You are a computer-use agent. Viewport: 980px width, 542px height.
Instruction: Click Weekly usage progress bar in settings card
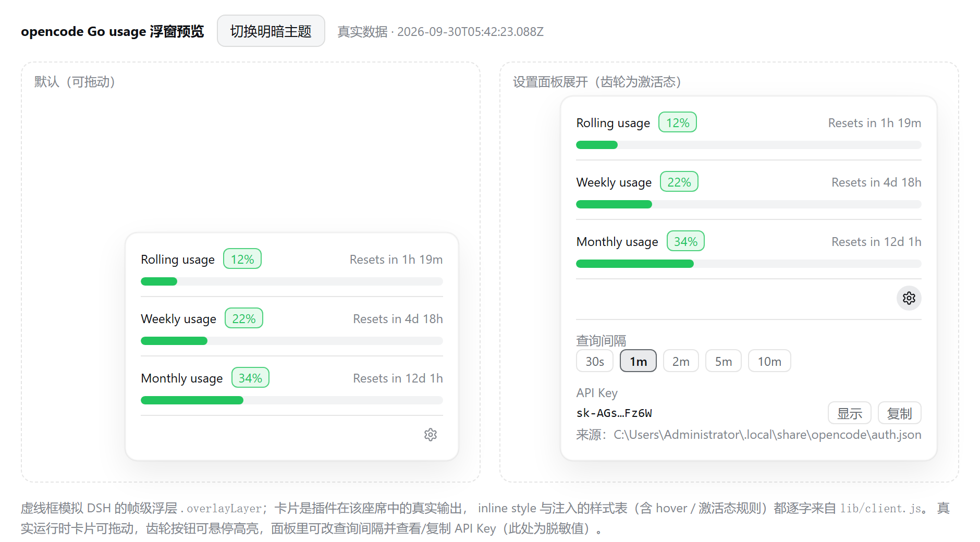click(749, 204)
